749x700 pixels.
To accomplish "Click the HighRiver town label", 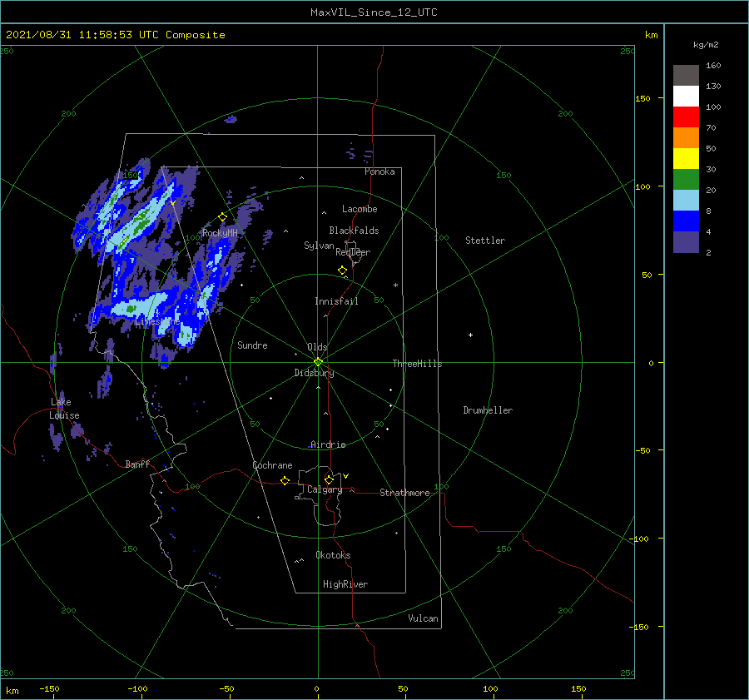I will (x=345, y=584).
